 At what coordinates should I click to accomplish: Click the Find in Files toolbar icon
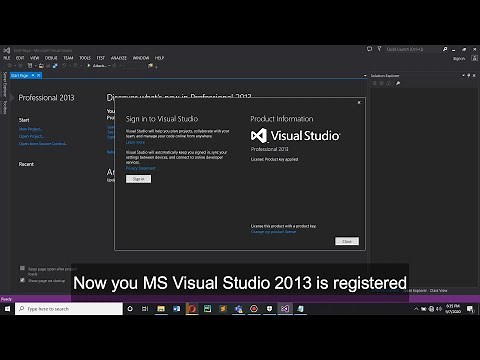(x=151, y=66)
